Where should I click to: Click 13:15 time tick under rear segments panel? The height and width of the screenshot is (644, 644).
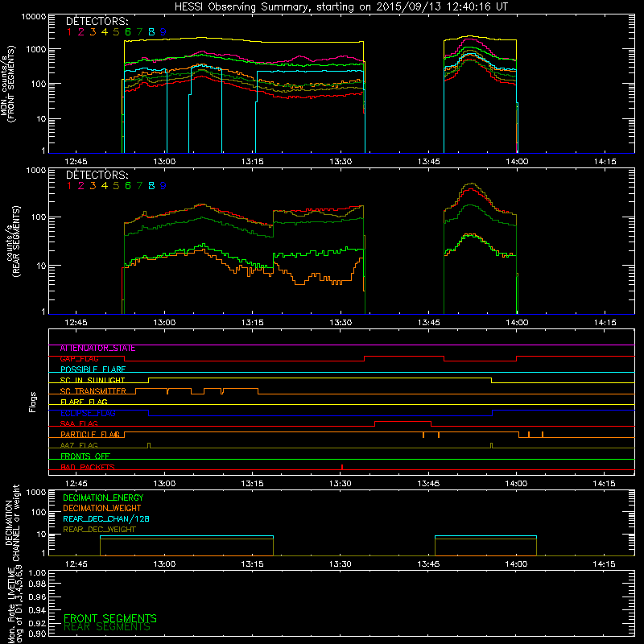(252, 323)
